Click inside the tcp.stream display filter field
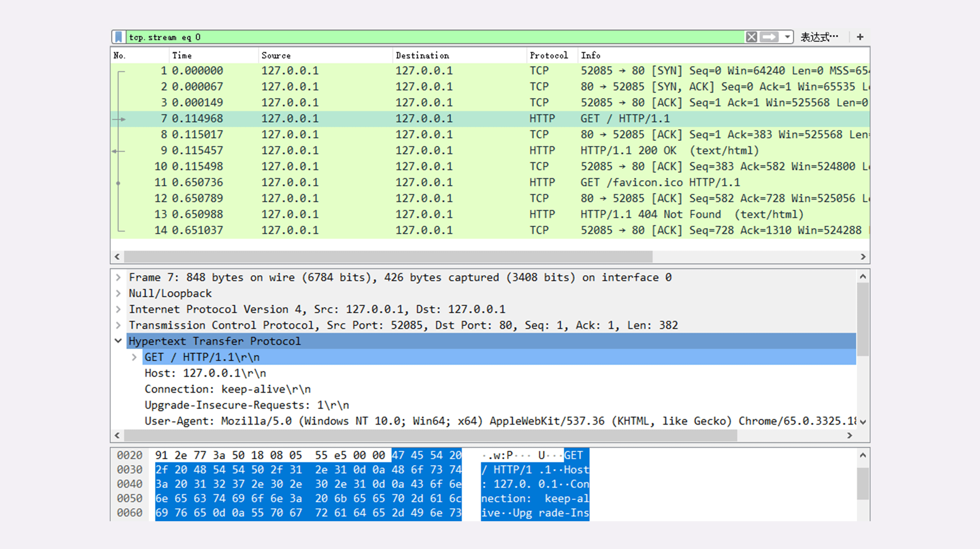 point(418,37)
